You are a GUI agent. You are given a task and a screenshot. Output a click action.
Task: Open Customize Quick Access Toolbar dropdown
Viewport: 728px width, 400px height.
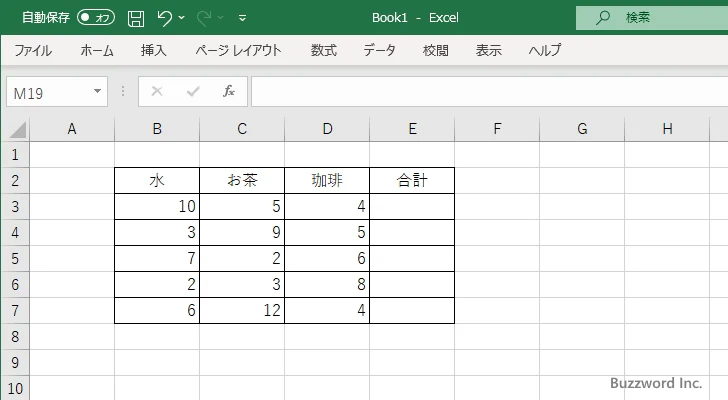[242, 18]
